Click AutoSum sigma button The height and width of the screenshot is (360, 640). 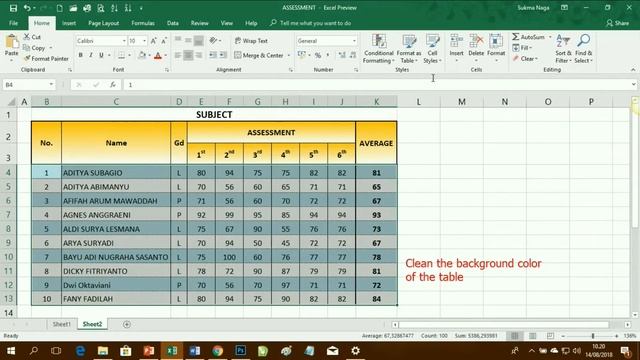tap(528, 37)
